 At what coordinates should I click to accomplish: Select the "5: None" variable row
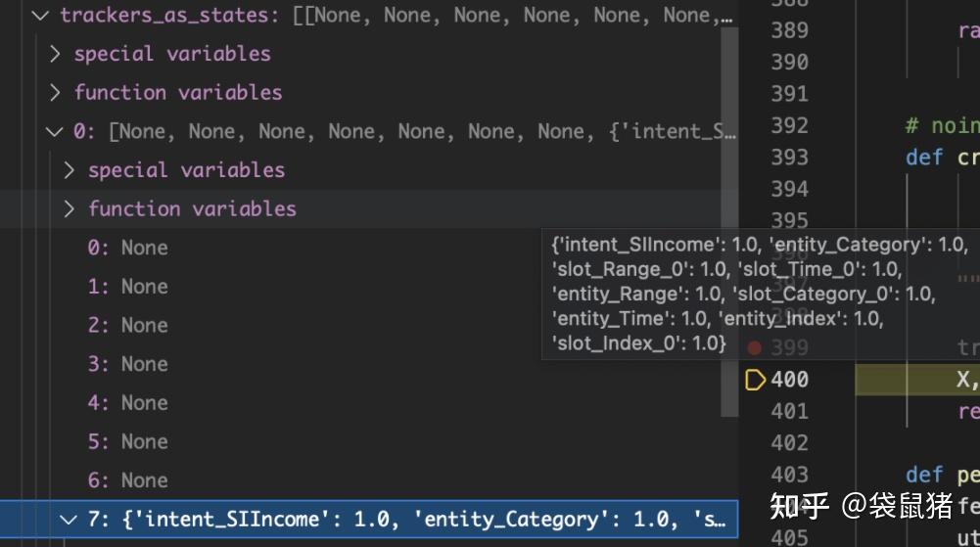tap(127, 441)
